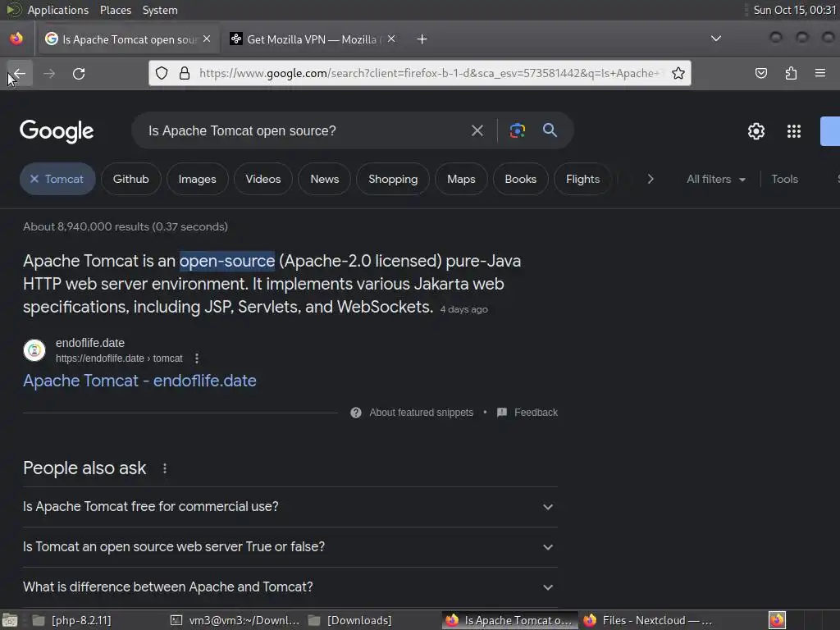This screenshot has width=840, height=630.
Task: Open the Applications menu
Action: click(58, 10)
